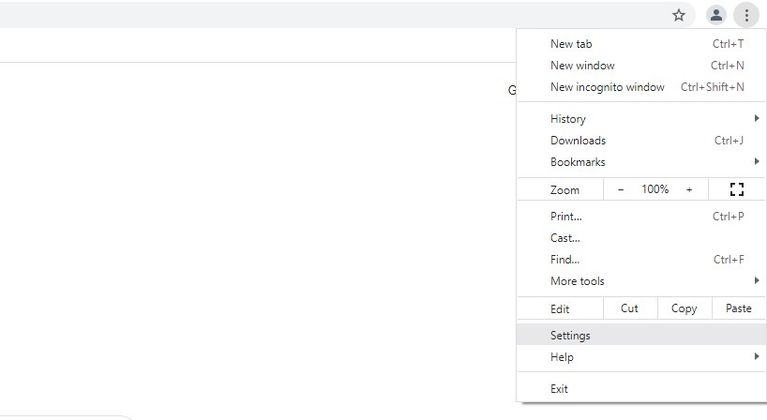The image size is (767, 420).
Task: Enter fullscreen mode using the fullscreen icon
Action: [x=737, y=189]
